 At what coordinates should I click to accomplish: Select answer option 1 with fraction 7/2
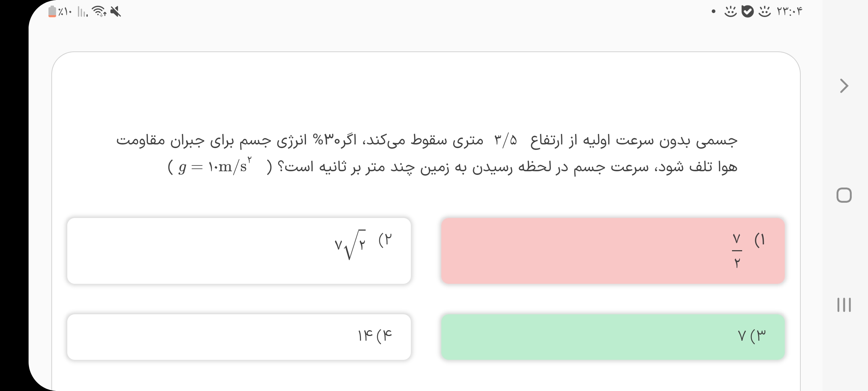pyautogui.click(x=613, y=251)
